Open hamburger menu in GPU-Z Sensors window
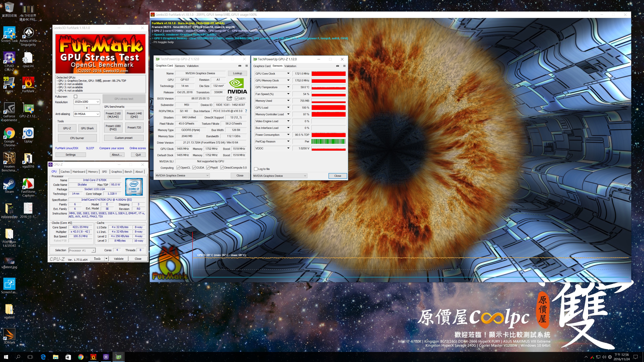Screen dimensions: 644x362 click(344, 66)
